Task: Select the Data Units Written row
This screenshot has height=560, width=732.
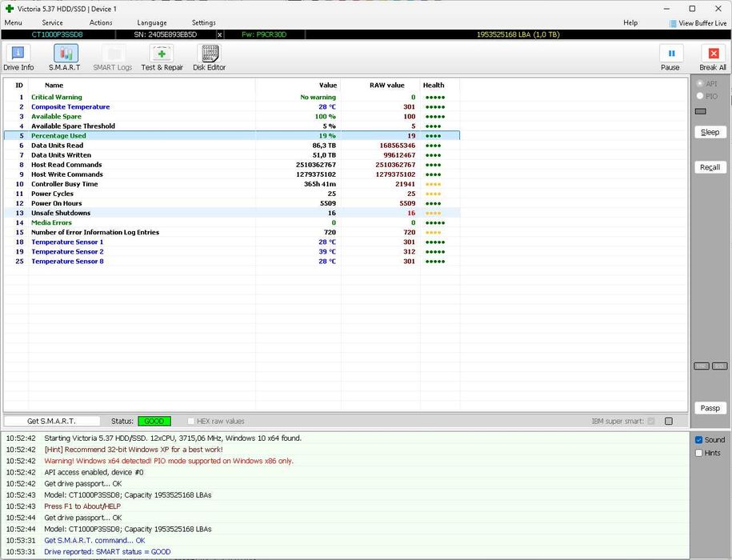Action: click(x=231, y=155)
